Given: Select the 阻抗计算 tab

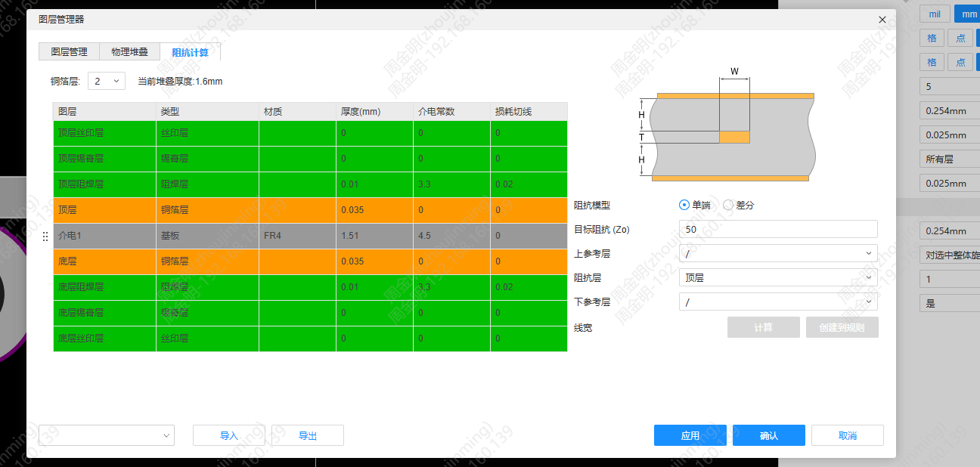Looking at the screenshot, I should click(190, 52).
